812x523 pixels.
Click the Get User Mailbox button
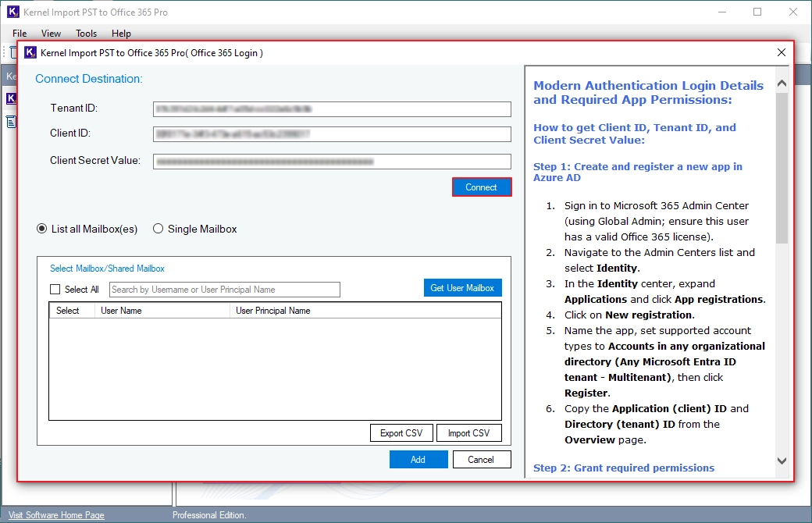(x=462, y=288)
